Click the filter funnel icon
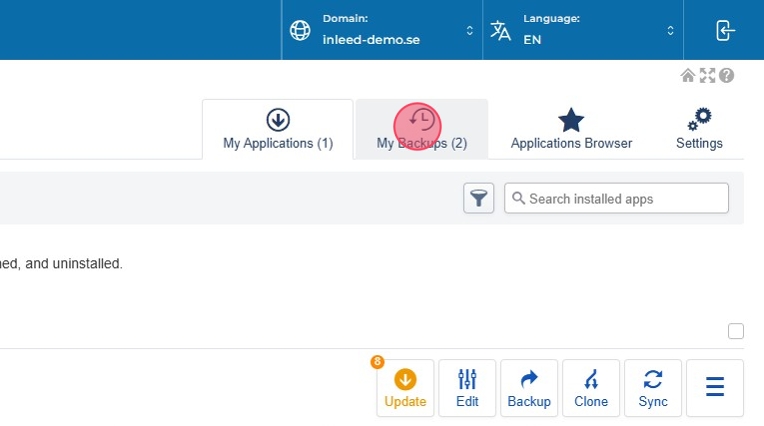 [479, 198]
